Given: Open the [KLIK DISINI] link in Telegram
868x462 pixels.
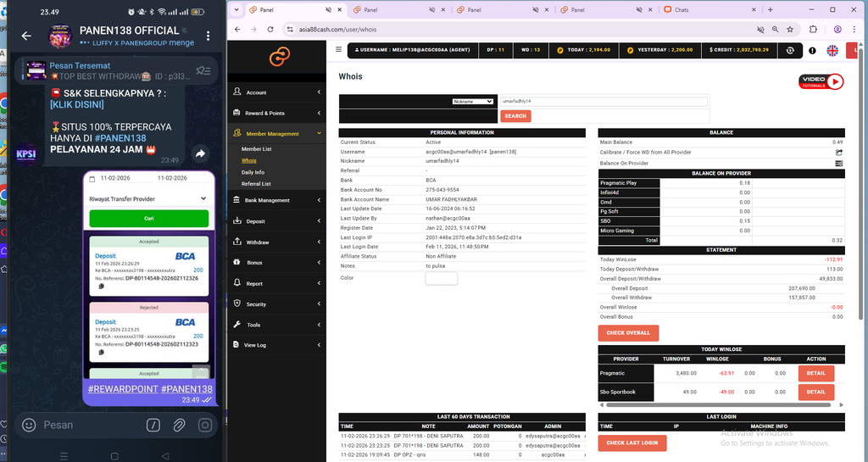Looking at the screenshot, I should (77, 104).
